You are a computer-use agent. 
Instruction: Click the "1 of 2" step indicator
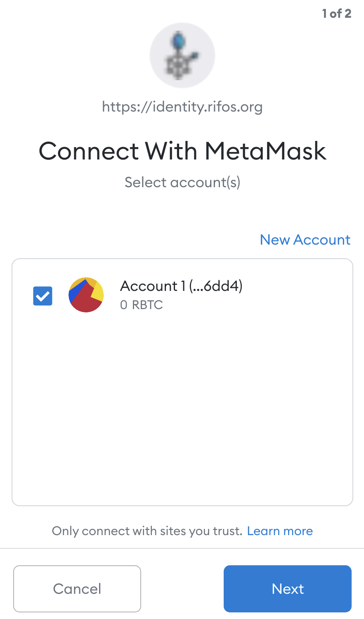(x=336, y=14)
